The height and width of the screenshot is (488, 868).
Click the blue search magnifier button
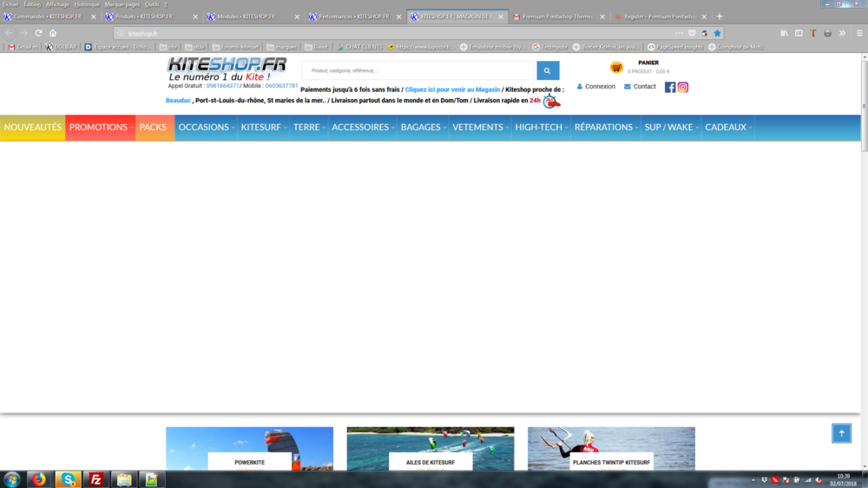(x=548, y=70)
